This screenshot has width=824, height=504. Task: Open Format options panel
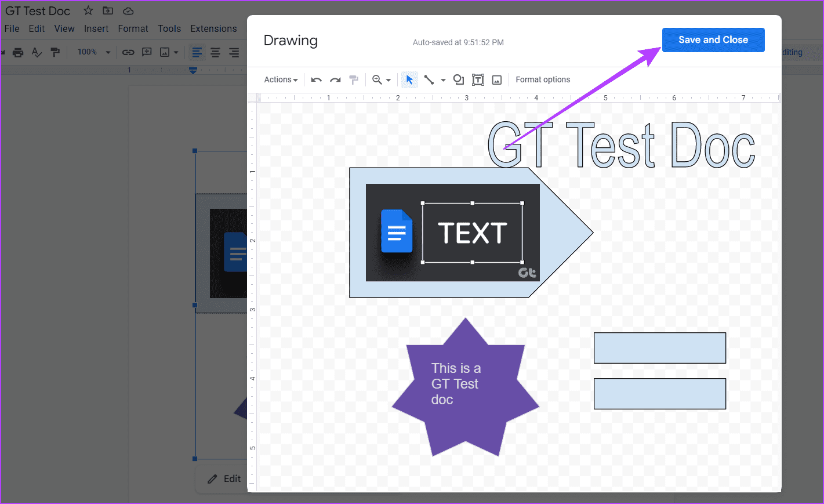coord(543,80)
